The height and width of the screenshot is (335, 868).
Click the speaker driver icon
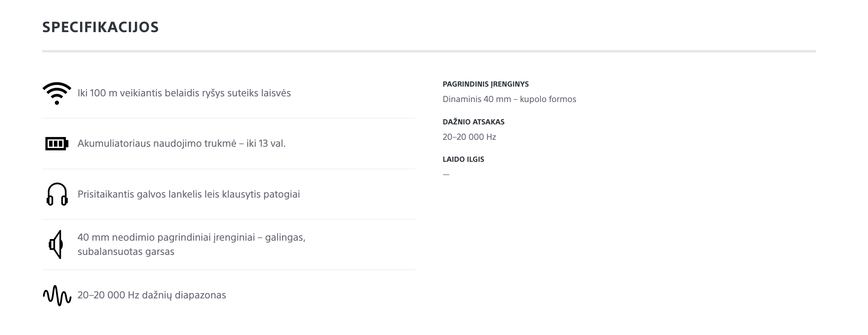pyautogui.click(x=56, y=244)
